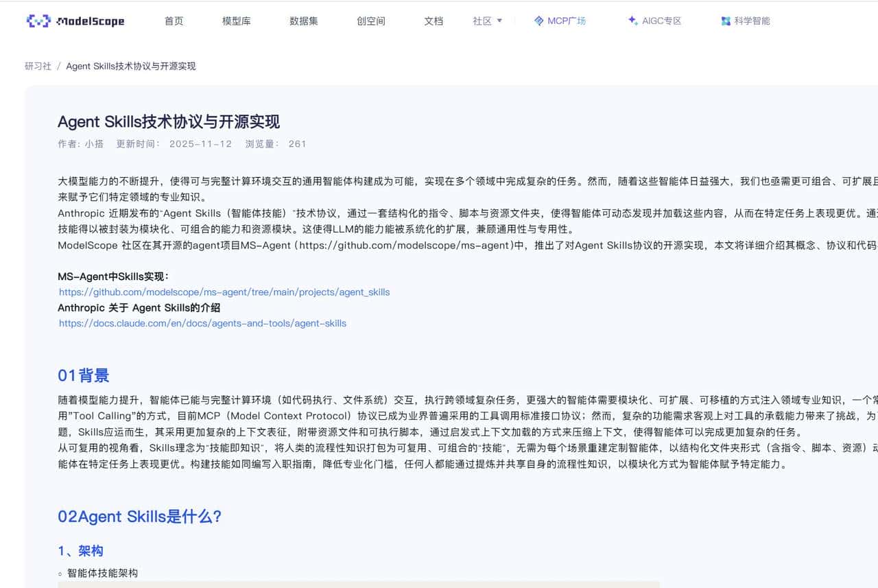Click the 科学智能 icon in the navbar
Image resolution: width=878 pixels, height=588 pixels.
coord(725,21)
